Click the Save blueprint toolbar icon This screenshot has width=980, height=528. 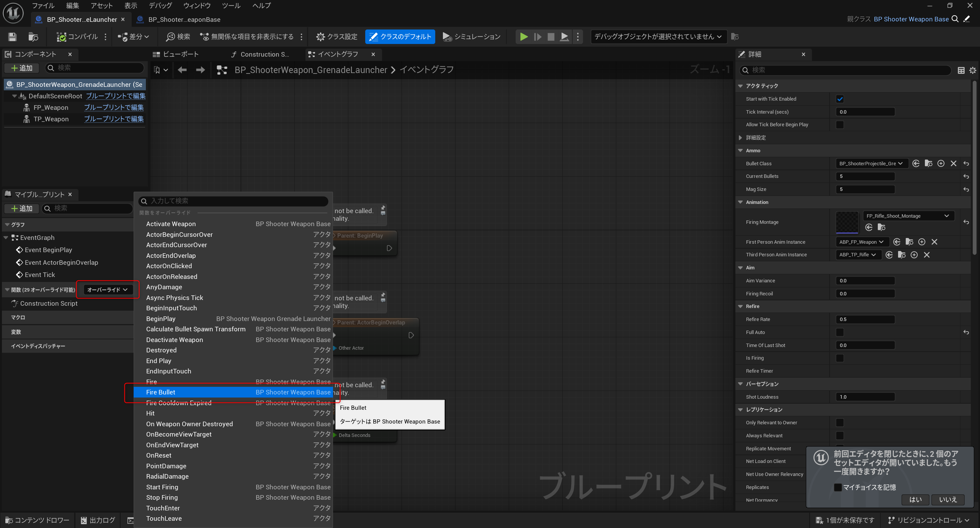tap(12, 37)
